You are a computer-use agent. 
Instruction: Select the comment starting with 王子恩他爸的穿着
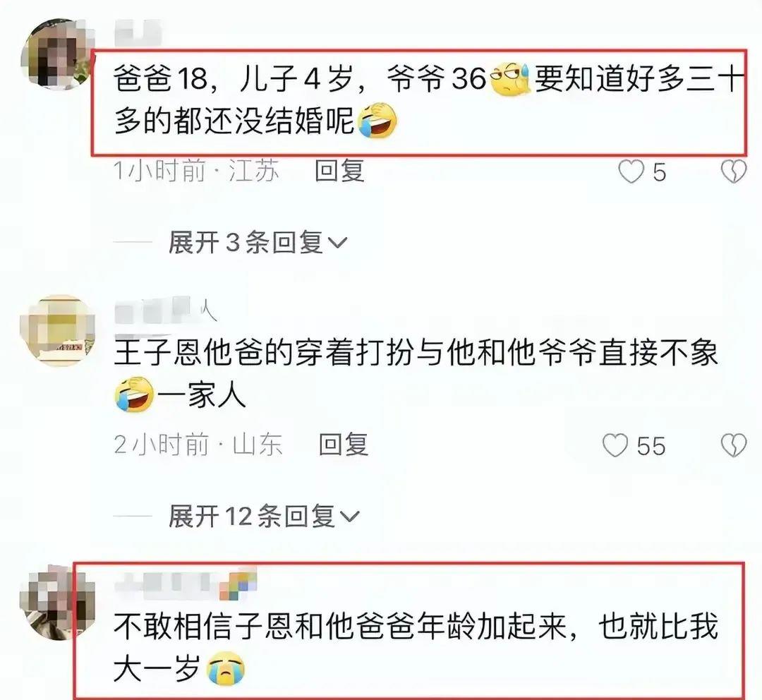click(416, 374)
